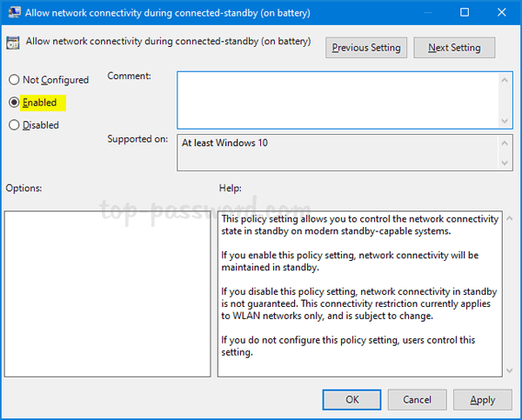Select the Not Configured radio button
The height and width of the screenshot is (420, 522).
[14, 80]
